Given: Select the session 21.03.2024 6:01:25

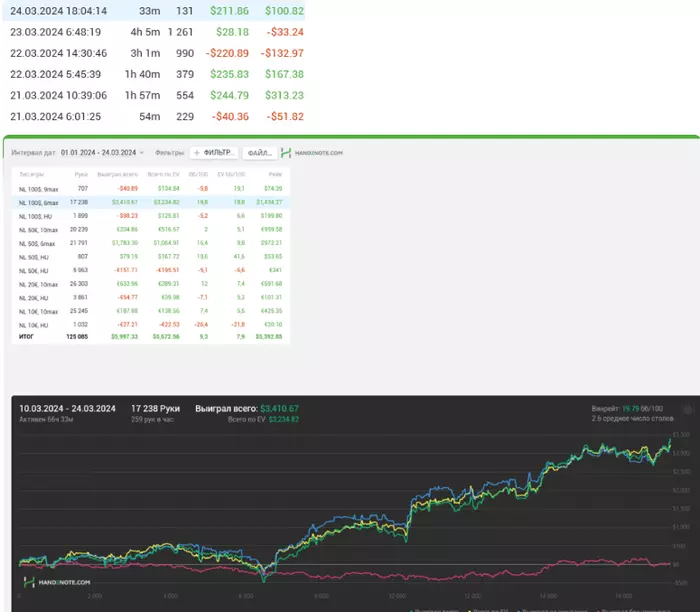Looking at the screenshot, I should coord(154,117).
